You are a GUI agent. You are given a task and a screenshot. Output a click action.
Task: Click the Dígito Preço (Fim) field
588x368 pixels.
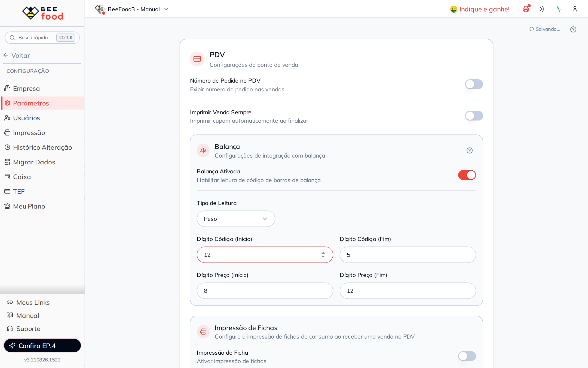pyautogui.click(x=408, y=291)
